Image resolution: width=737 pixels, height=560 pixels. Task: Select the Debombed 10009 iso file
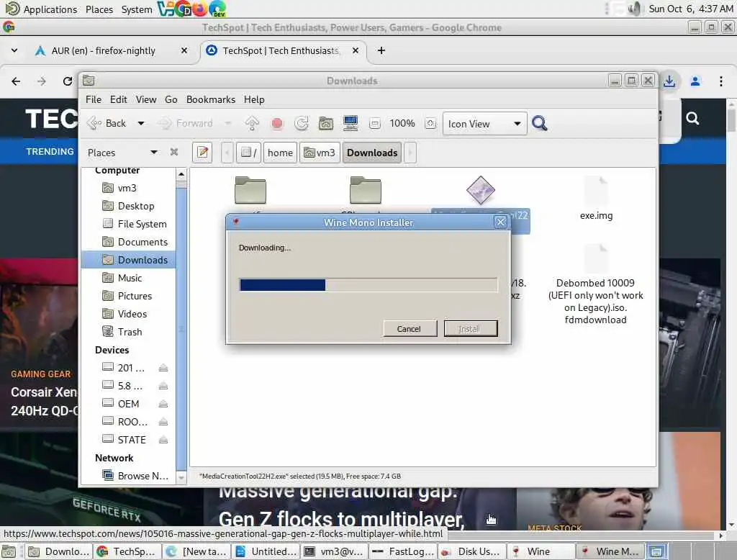point(595,284)
